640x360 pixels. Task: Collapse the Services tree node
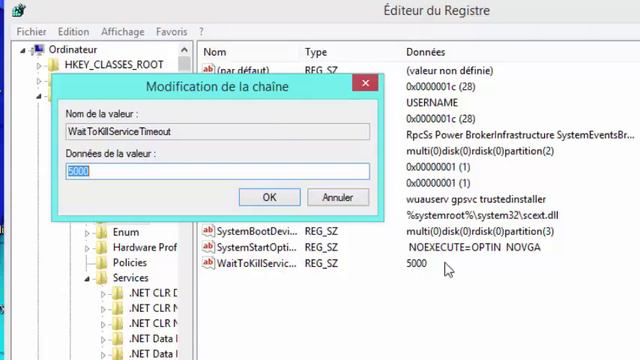(x=87, y=279)
